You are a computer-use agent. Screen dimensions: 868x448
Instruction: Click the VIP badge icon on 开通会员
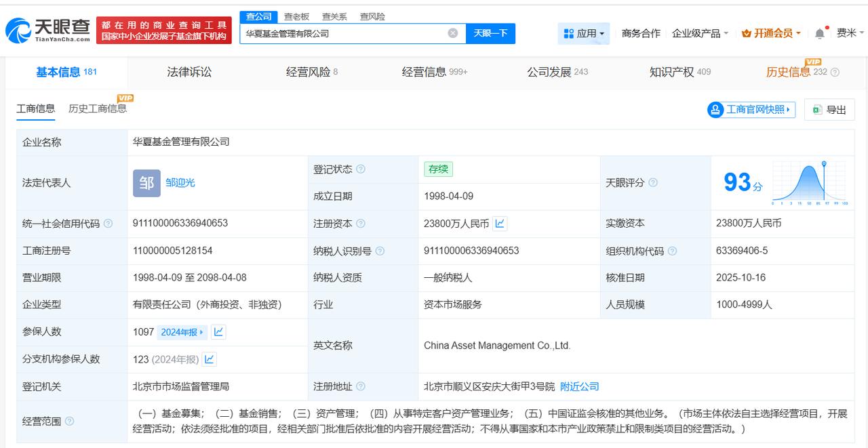[747, 33]
